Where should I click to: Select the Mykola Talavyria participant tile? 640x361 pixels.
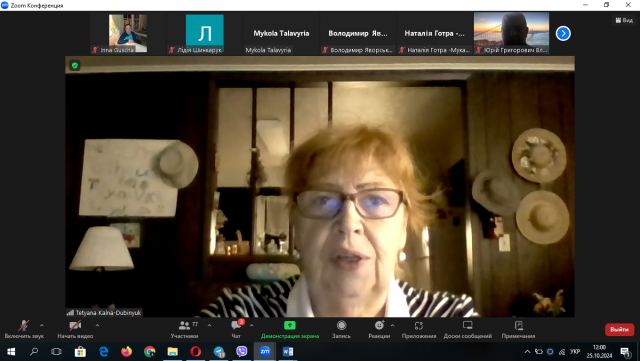(x=281, y=33)
